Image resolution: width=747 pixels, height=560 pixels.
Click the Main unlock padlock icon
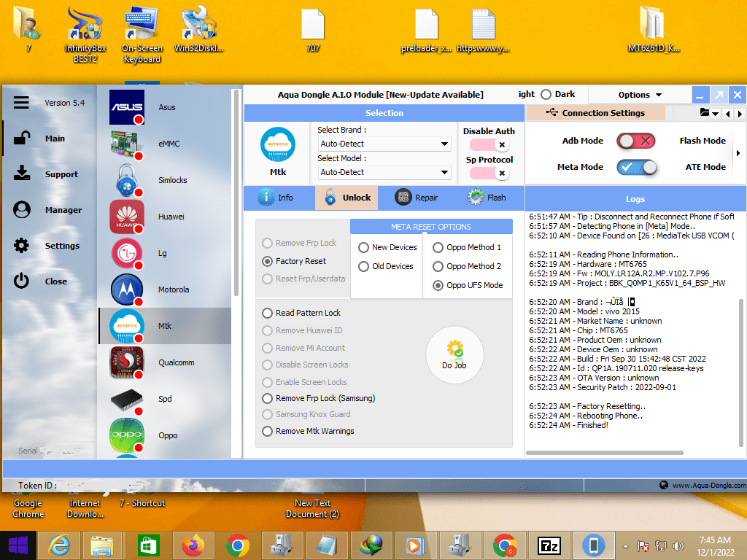point(22,138)
